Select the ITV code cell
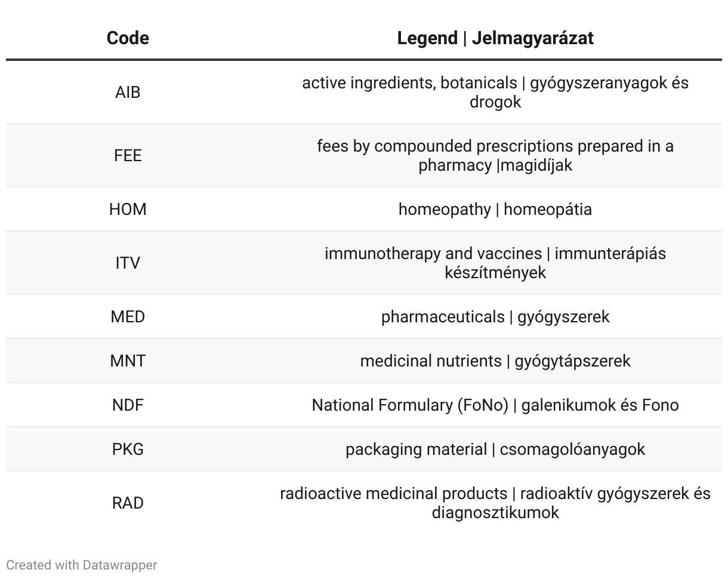 click(x=128, y=263)
